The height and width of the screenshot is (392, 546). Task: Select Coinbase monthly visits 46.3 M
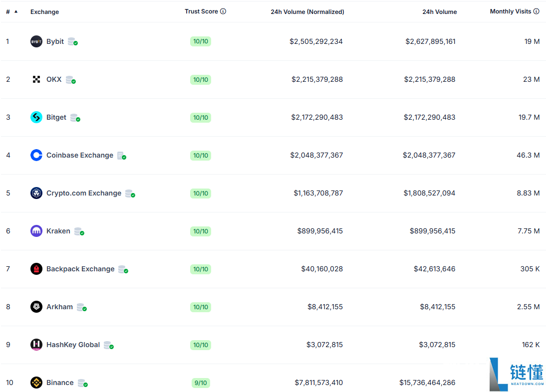[x=528, y=155]
